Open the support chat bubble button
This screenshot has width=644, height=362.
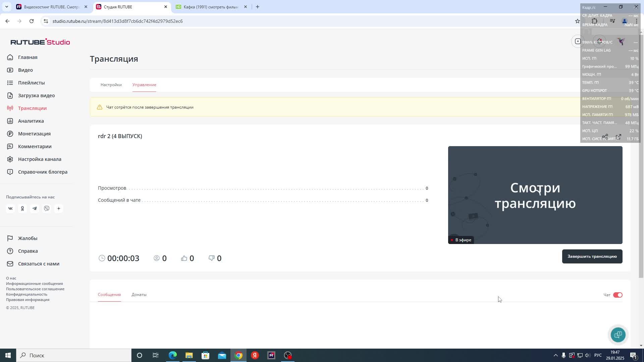click(x=618, y=335)
